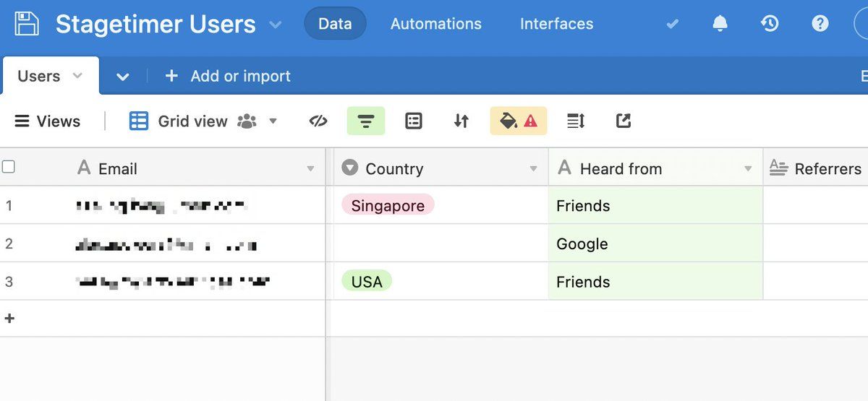Open Heard from column dropdown arrow
Screen dimensions: 868x401
748,169
